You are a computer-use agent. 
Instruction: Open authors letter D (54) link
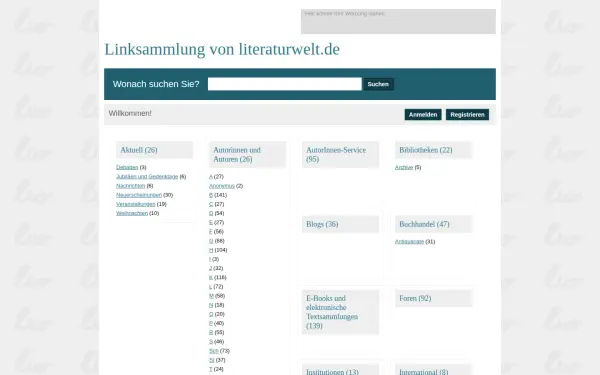click(211, 213)
